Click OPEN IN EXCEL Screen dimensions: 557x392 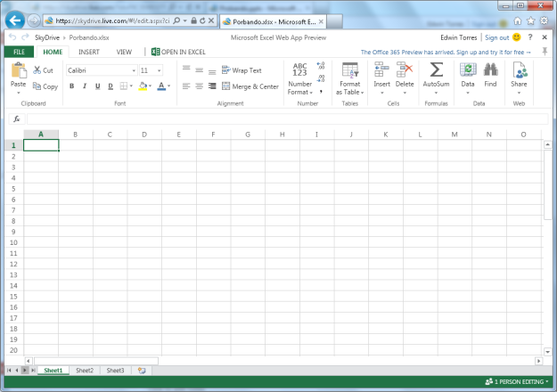coord(178,52)
